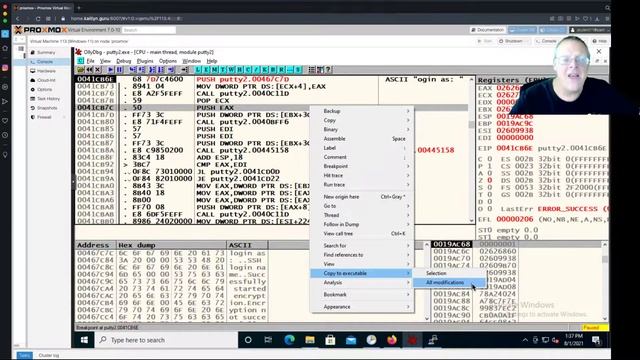Open Firefox from the Windows taskbar
This screenshot has height=360, width=640.
pos(392,340)
